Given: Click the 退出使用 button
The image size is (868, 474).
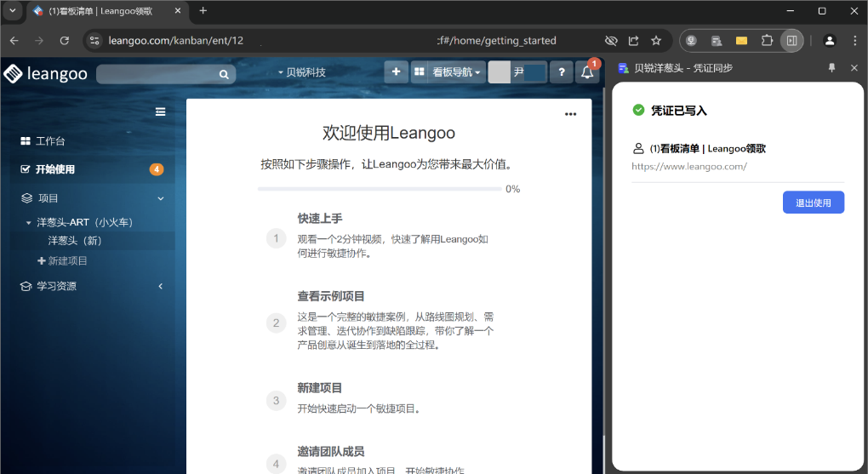Looking at the screenshot, I should pyautogui.click(x=814, y=203).
